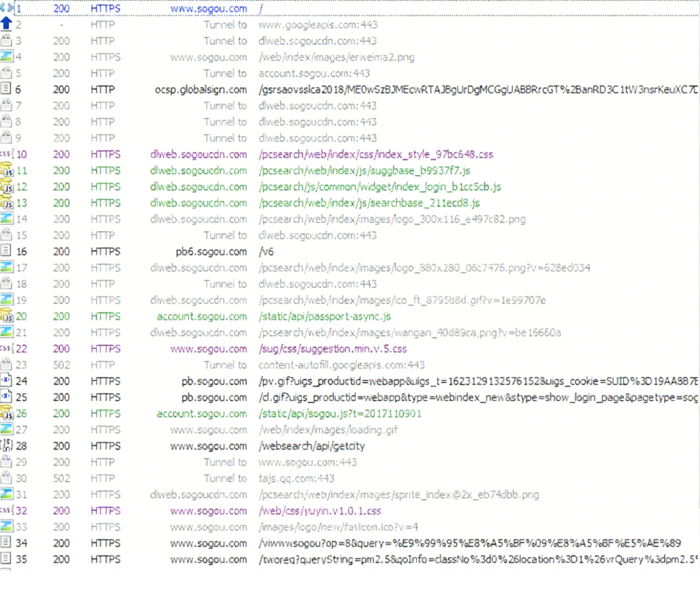Click the image icon of erweima2.png row
700x598 pixels.
click(x=6, y=57)
